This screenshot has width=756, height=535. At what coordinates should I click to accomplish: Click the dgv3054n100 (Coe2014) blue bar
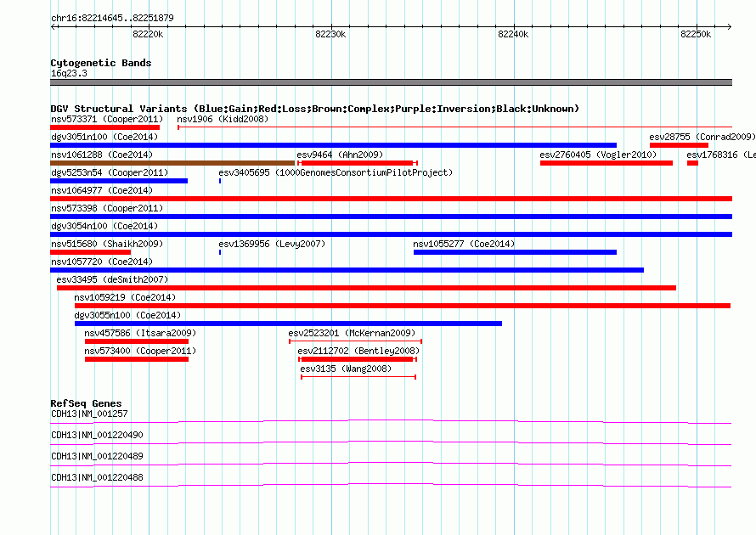(x=391, y=234)
